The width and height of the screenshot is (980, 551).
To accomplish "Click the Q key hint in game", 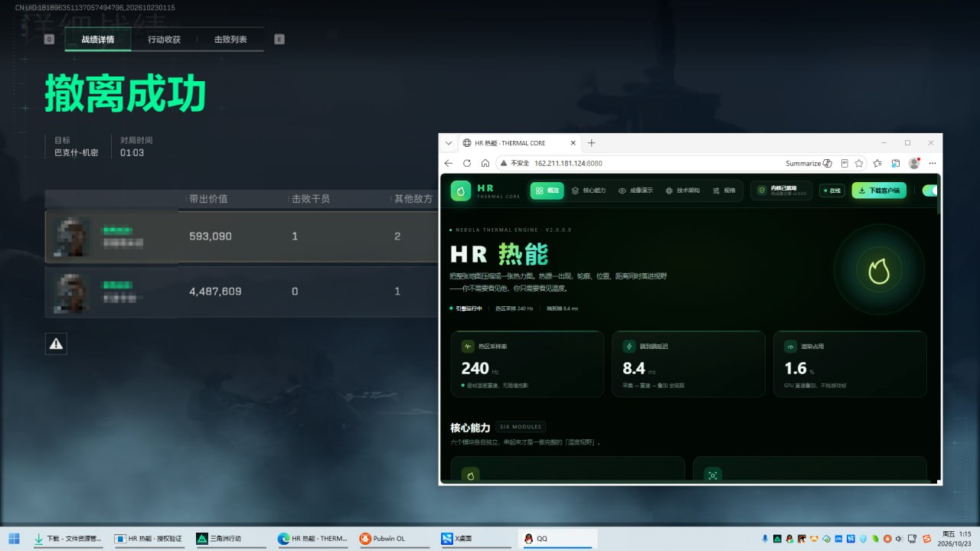I will click(49, 39).
